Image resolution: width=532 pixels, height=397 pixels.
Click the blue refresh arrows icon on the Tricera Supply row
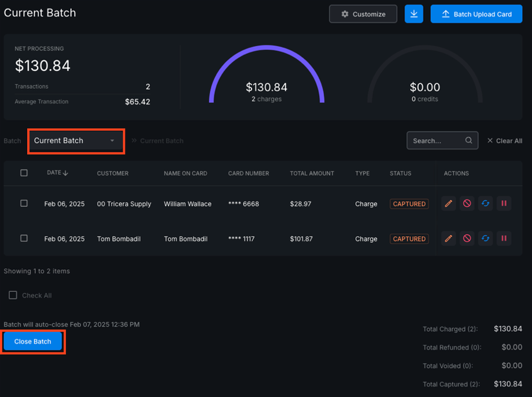[485, 204]
